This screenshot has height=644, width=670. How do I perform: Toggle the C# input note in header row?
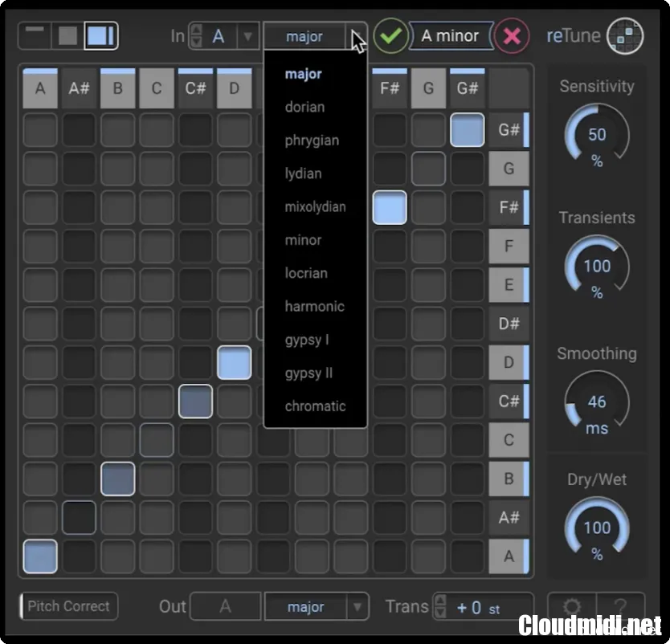[x=195, y=88]
